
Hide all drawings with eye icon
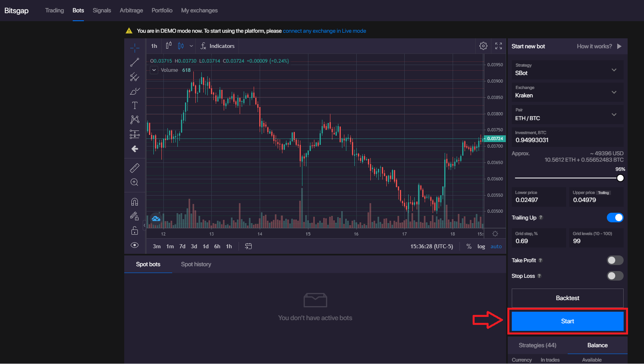[135, 245]
